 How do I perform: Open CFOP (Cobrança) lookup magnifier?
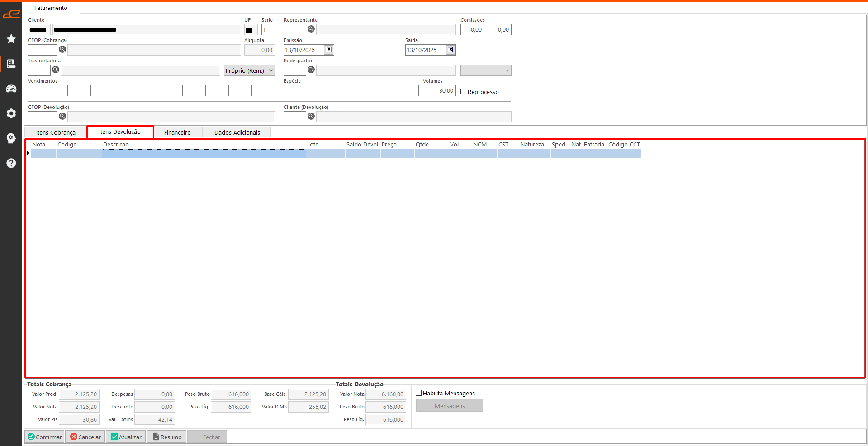pyautogui.click(x=62, y=49)
